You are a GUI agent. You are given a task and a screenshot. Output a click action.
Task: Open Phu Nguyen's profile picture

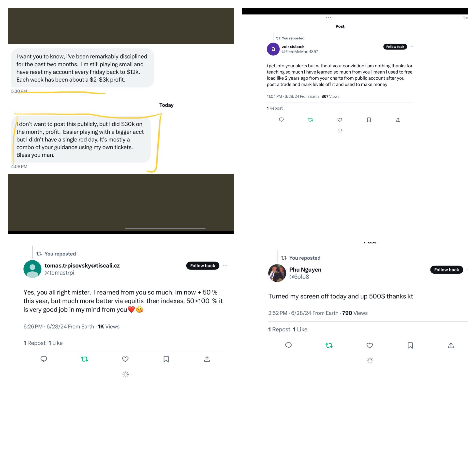277,273
